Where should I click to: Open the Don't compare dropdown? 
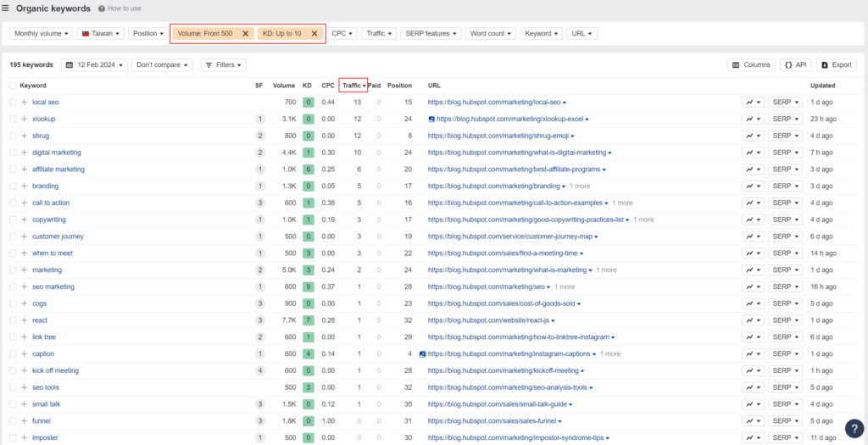162,64
